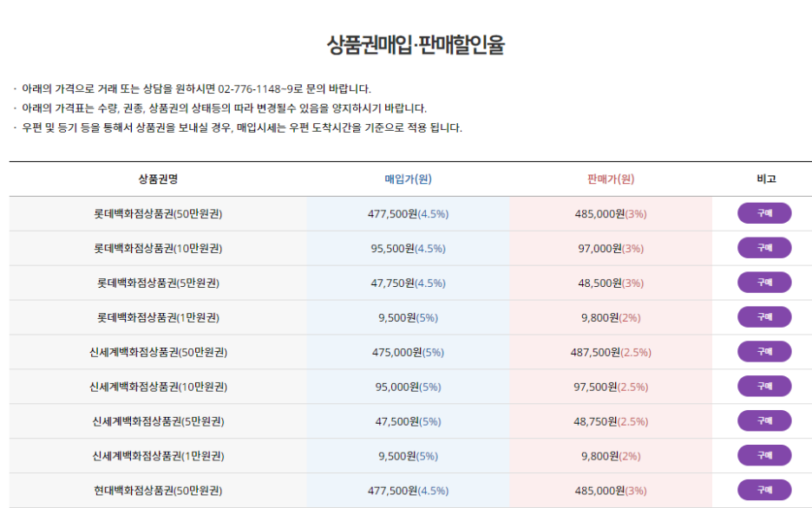Select the name cell 롯데백화점상품권(5만원권)
This screenshot has height=508, width=812.
click(158, 283)
